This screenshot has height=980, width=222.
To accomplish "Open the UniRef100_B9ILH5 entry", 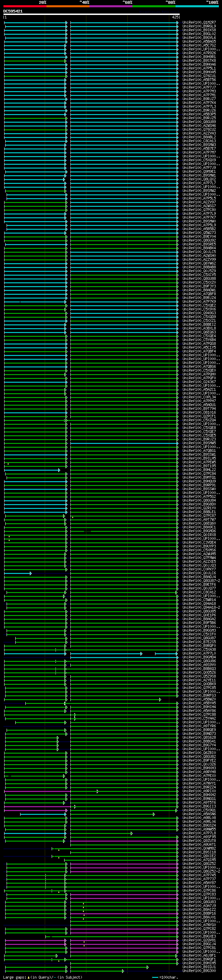I will [199, 459].
